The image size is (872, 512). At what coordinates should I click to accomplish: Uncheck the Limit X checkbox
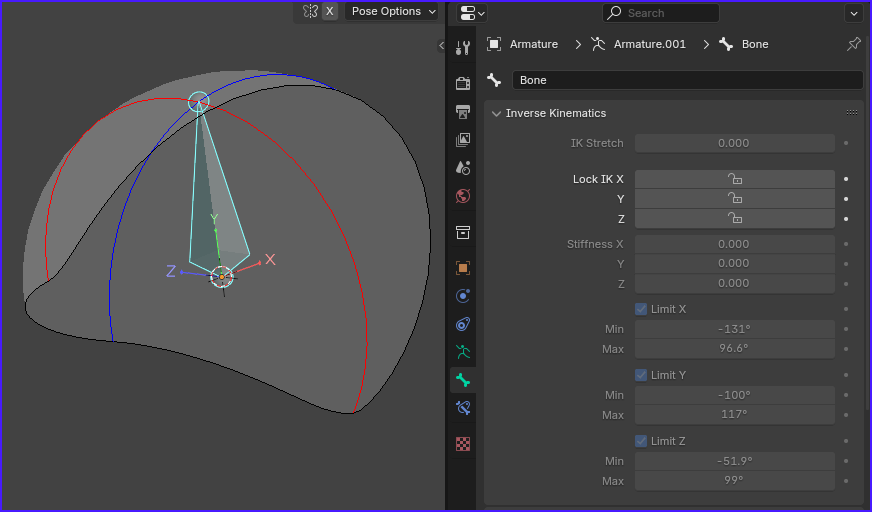click(641, 309)
